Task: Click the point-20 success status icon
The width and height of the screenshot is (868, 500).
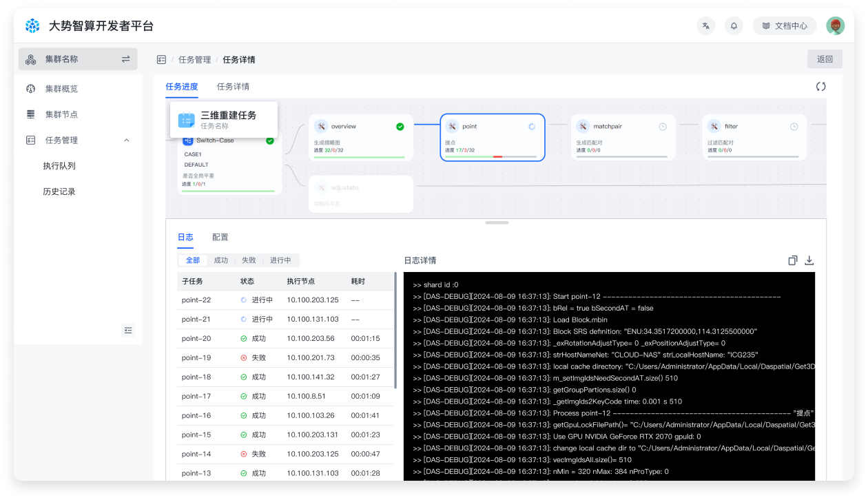Action: tap(244, 339)
